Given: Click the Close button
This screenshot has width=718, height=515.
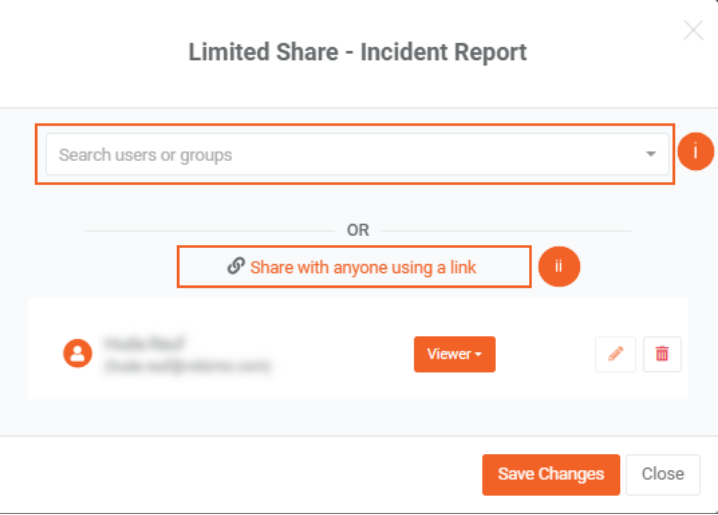Looking at the screenshot, I should point(663,475).
